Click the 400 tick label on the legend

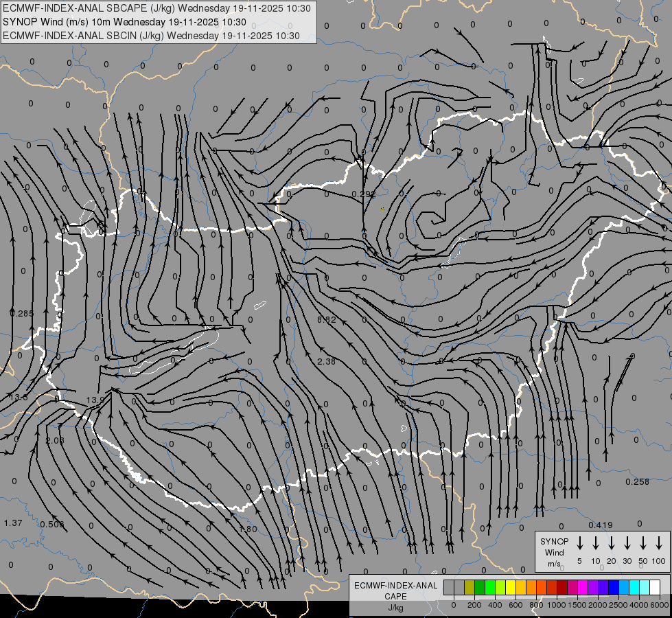tap(495, 605)
